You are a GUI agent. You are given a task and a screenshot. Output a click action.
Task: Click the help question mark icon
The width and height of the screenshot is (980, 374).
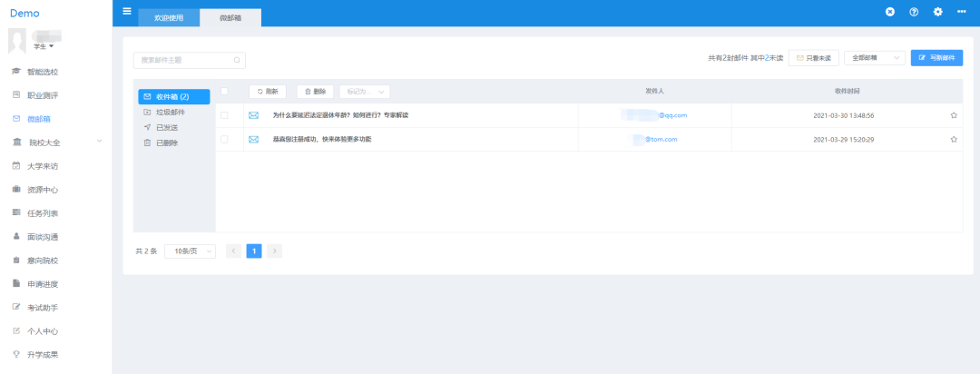(x=914, y=12)
